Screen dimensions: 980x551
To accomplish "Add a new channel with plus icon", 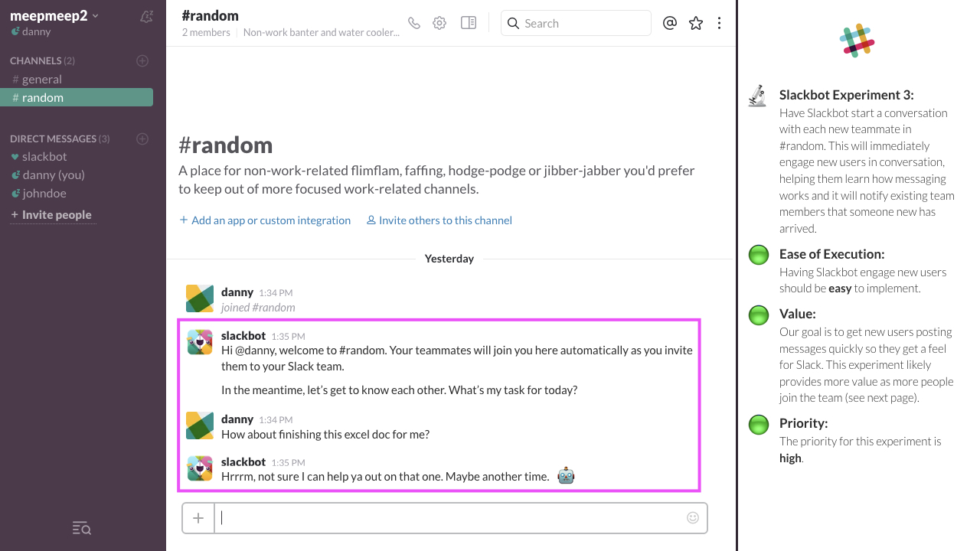I will (142, 60).
